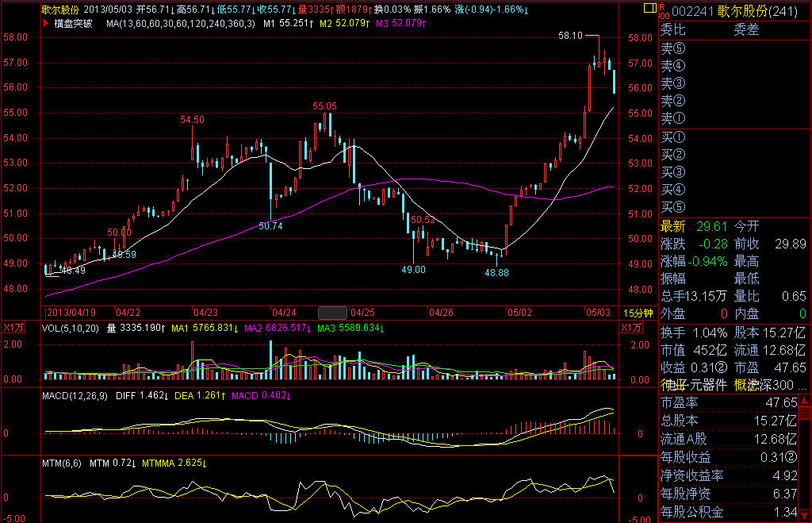Click the small square icon at top right of chart
The width and height of the screenshot is (812, 523).
click(649, 8)
